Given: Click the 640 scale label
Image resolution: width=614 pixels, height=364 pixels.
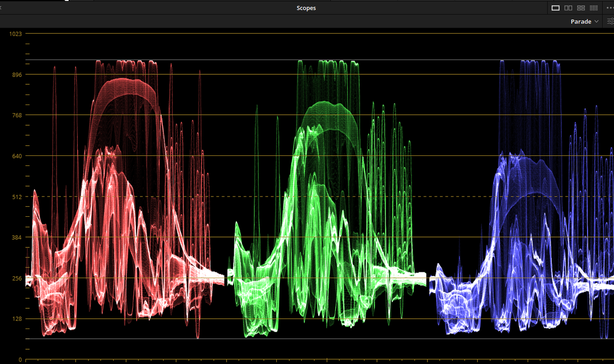Looking at the screenshot, I should coord(17,156).
